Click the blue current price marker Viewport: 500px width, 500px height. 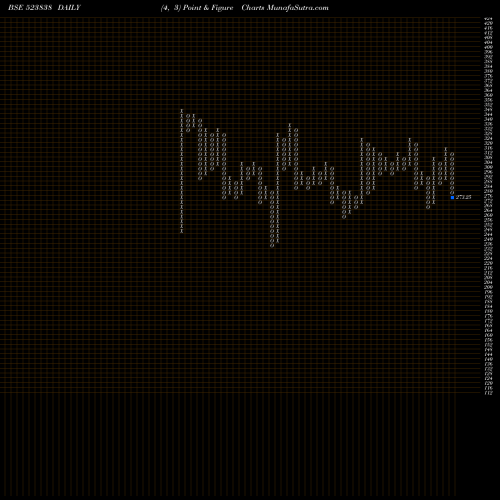(452, 197)
